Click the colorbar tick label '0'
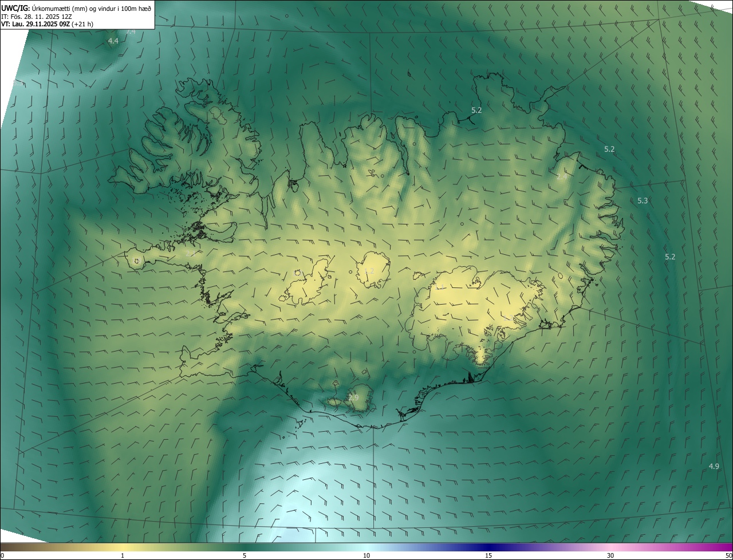This screenshot has height=560, width=733. [x=2, y=555]
